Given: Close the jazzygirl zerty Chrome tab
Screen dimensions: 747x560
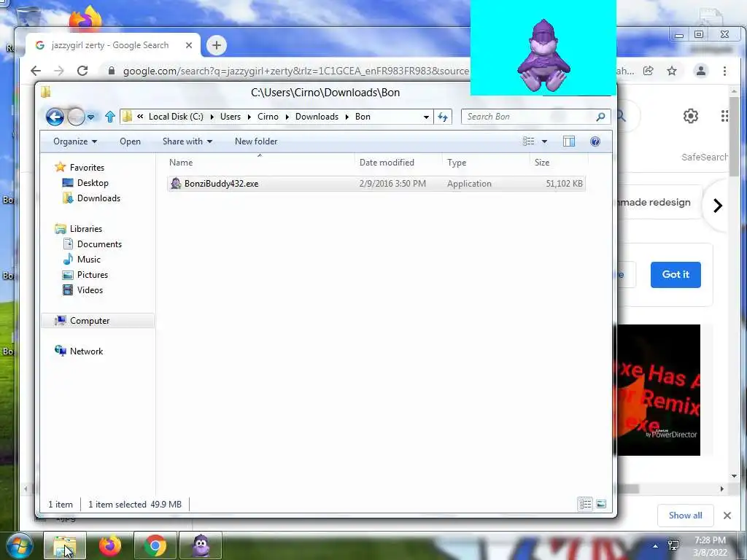Looking at the screenshot, I should (x=189, y=45).
